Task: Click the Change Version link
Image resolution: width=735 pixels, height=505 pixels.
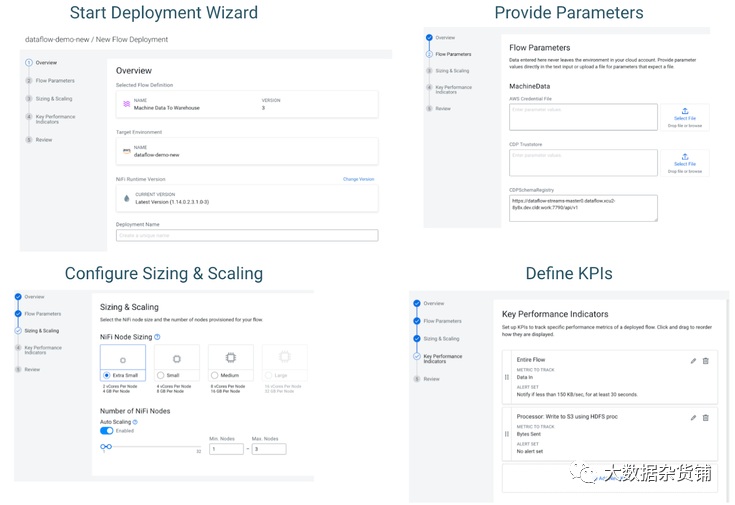Action: click(359, 179)
